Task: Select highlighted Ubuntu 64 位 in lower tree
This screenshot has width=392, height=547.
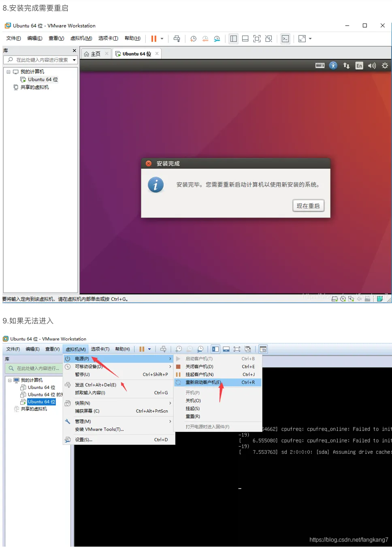Action: [x=42, y=402]
